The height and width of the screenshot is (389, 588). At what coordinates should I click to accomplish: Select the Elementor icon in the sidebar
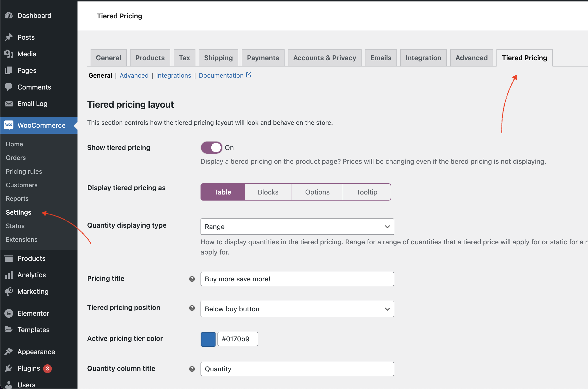[x=9, y=313]
